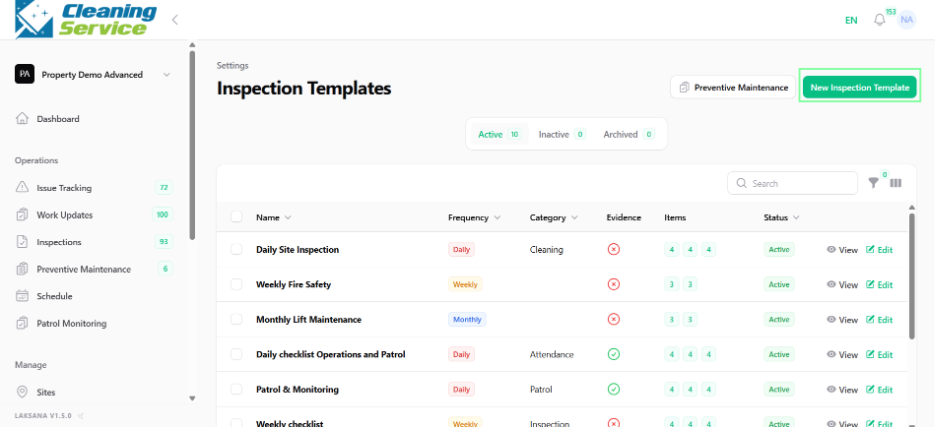The height and width of the screenshot is (427, 936).
Task: Open Issue Tracking in the sidebar
Action: pos(64,188)
